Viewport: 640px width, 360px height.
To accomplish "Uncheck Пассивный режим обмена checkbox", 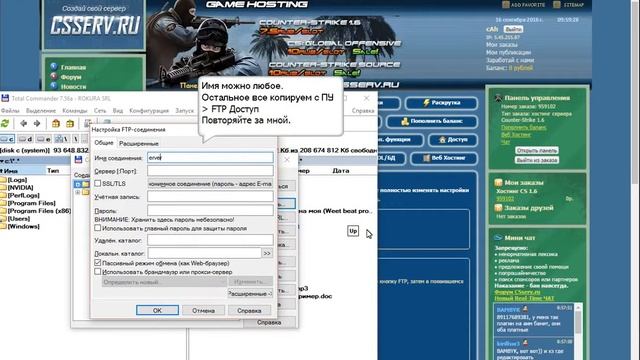I will pyautogui.click(x=98, y=263).
